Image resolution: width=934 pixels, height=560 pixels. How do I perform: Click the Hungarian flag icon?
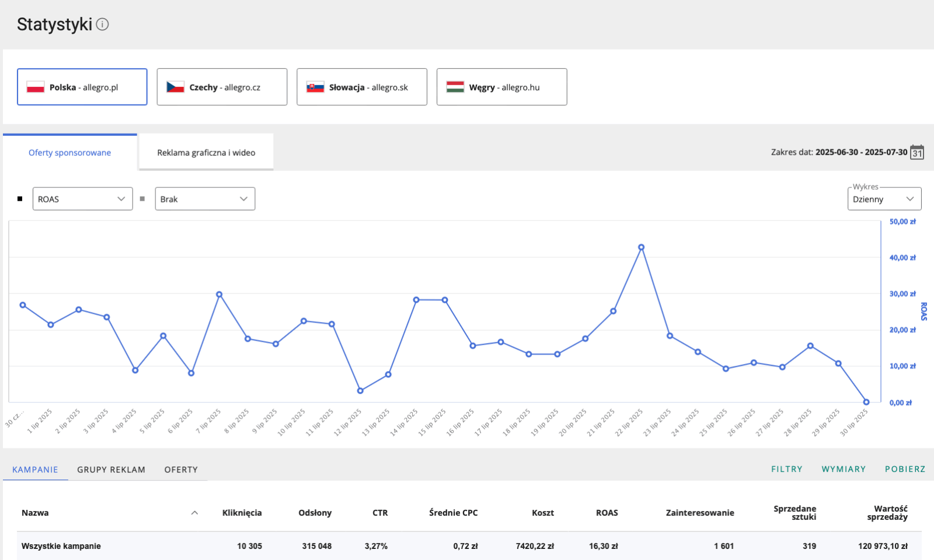(455, 87)
